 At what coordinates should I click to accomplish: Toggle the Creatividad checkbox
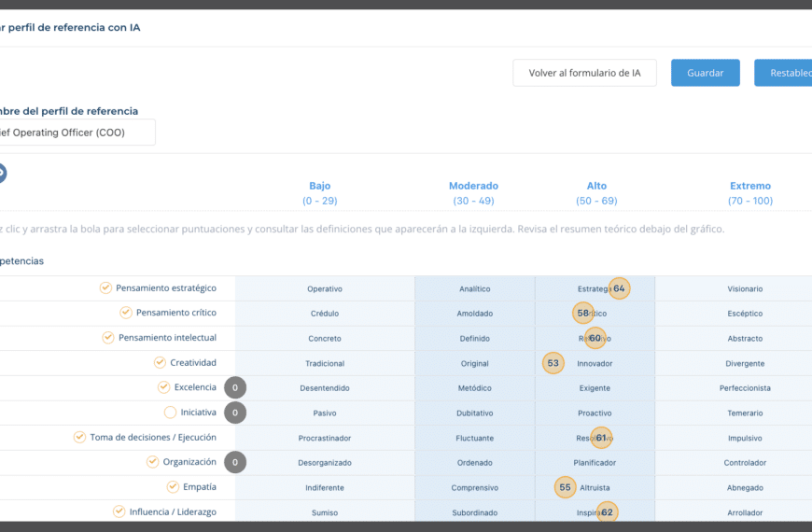pyautogui.click(x=161, y=362)
